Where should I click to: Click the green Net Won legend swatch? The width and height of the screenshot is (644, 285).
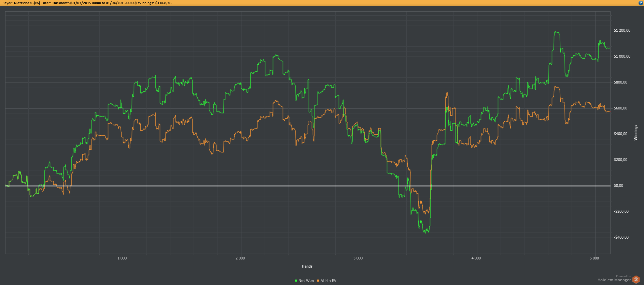click(296, 281)
